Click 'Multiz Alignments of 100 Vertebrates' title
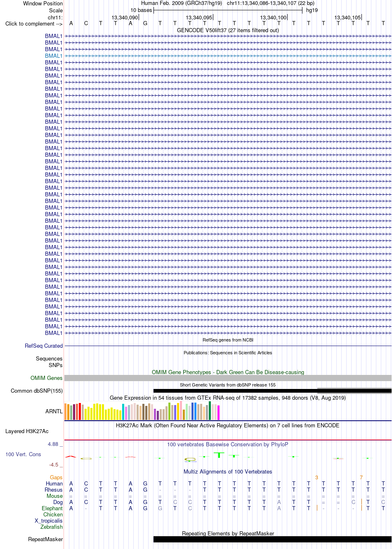 228,471
